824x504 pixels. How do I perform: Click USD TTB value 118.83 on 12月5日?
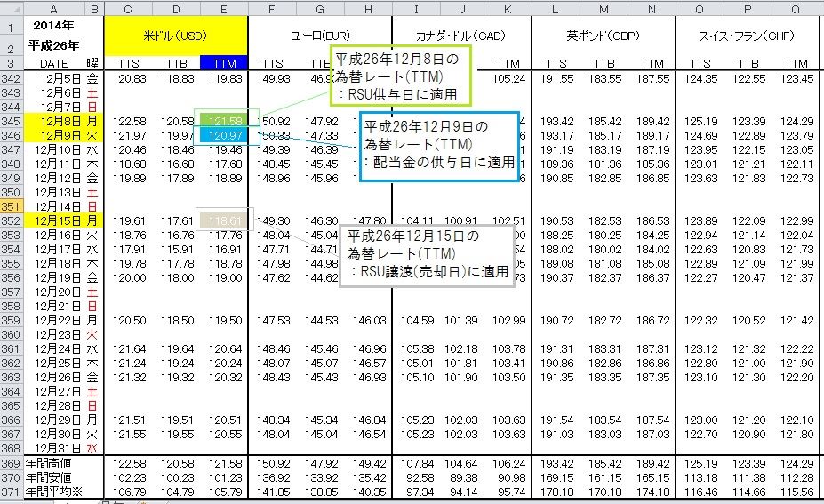[177, 79]
